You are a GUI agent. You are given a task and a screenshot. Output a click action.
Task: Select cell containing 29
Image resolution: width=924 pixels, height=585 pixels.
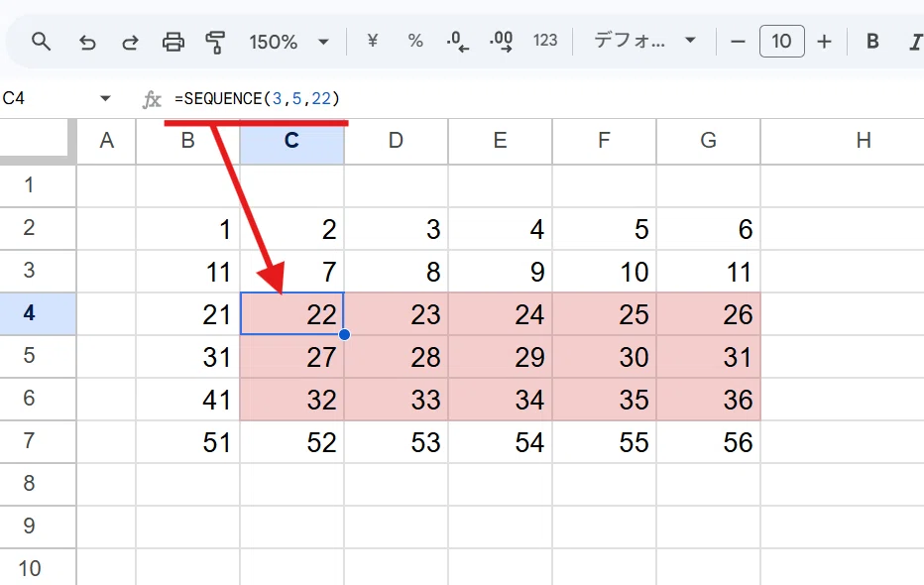click(x=501, y=356)
